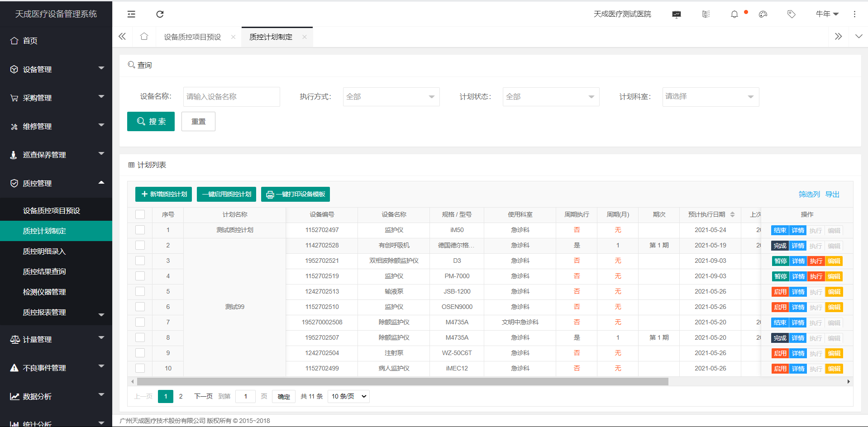Click 结束 button for row 1
The image size is (868, 427).
[x=780, y=231]
